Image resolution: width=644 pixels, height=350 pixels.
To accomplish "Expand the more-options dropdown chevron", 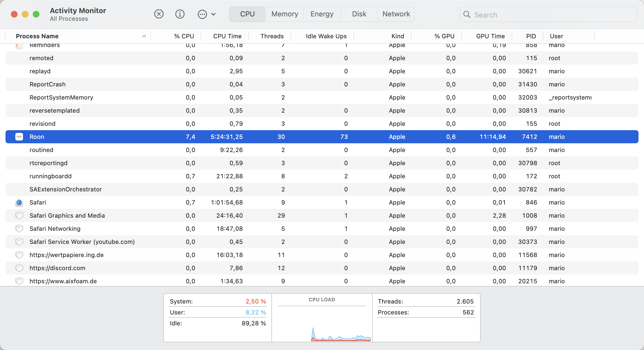I will pyautogui.click(x=213, y=14).
